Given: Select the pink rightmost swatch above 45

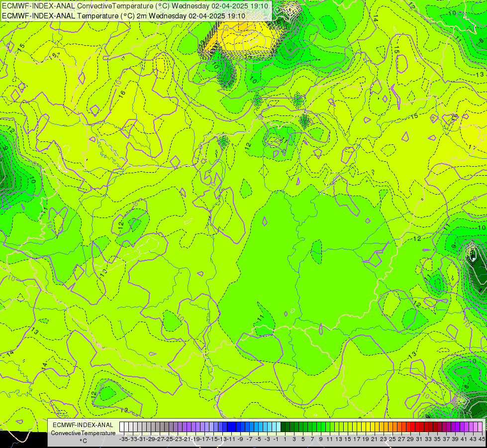Looking at the screenshot, I should (x=480, y=427).
